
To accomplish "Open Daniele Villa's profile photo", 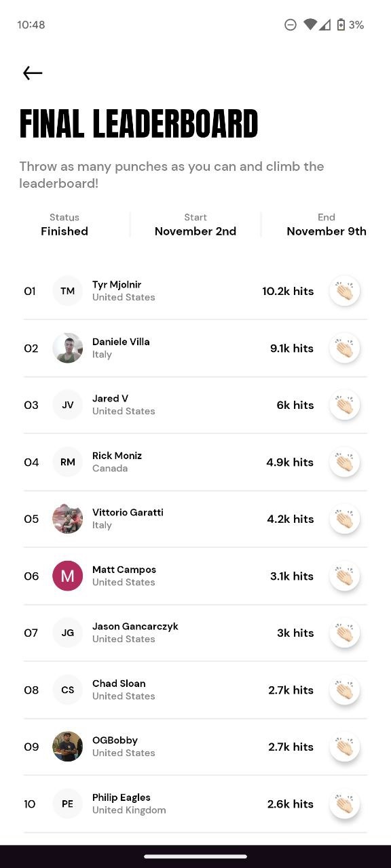I will 68,348.
